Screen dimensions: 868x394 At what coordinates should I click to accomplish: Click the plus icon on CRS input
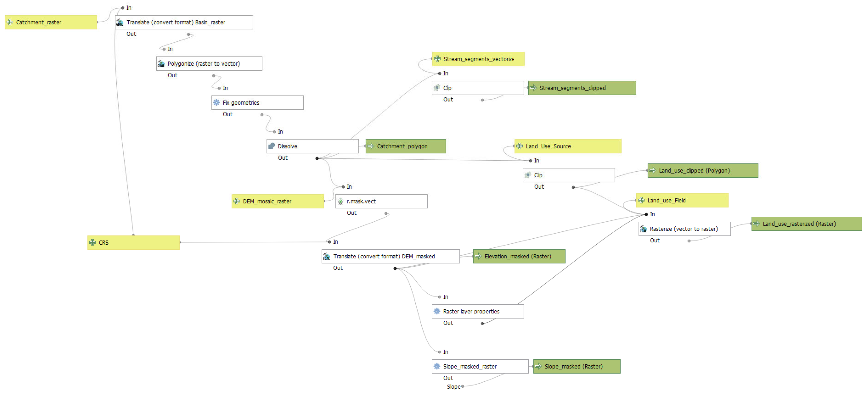pos(92,243)
